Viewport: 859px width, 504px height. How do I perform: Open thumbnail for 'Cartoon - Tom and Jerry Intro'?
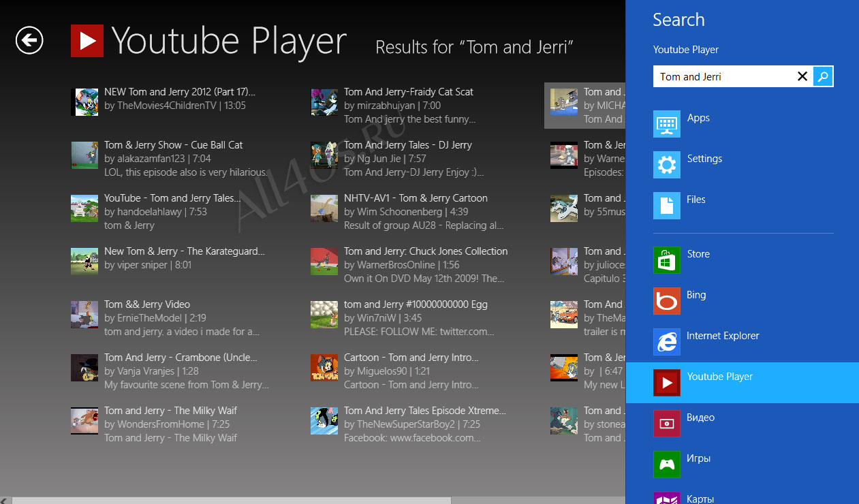point(324,368)
